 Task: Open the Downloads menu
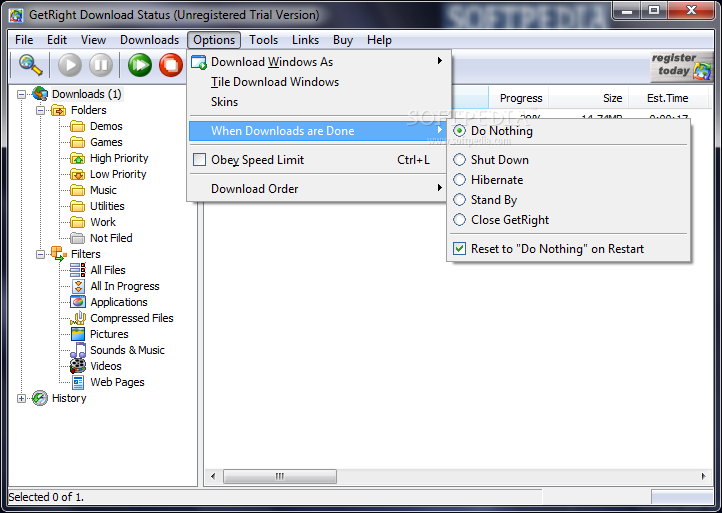149,40
